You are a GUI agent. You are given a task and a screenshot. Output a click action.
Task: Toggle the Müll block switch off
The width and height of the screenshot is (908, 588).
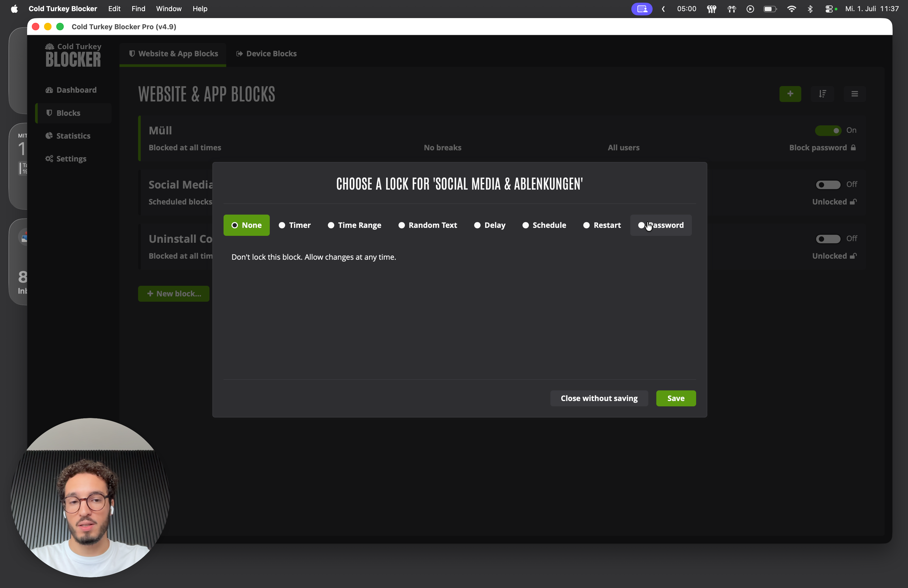[x=828, y=130]
